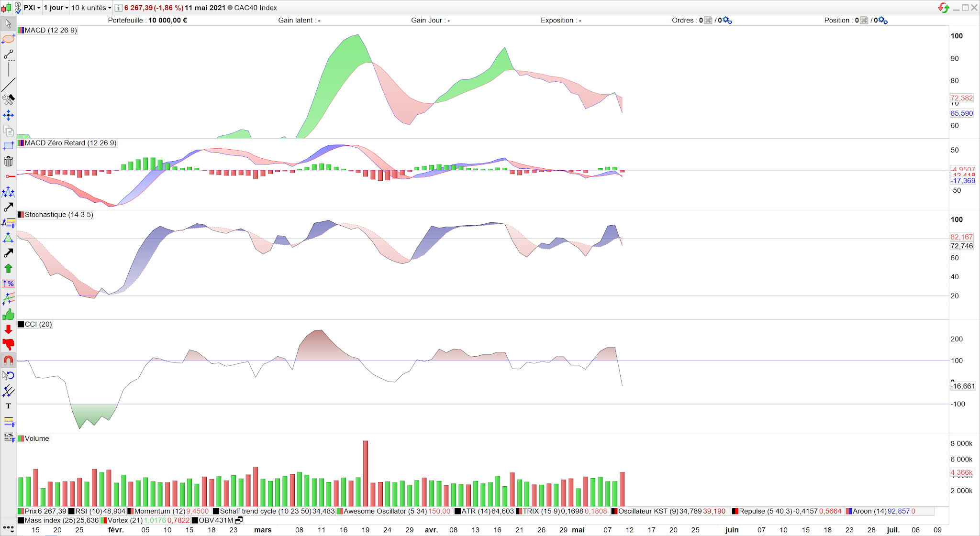This screenshot has width=980, height=536.
Task: Click the 72,382 MACD price label
Action: [x=961, y=98]
